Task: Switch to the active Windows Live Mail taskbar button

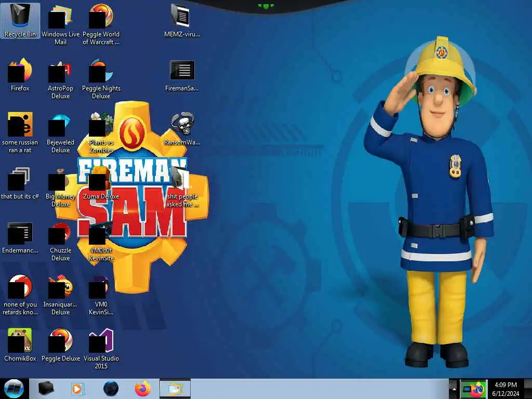Action: 175,389
